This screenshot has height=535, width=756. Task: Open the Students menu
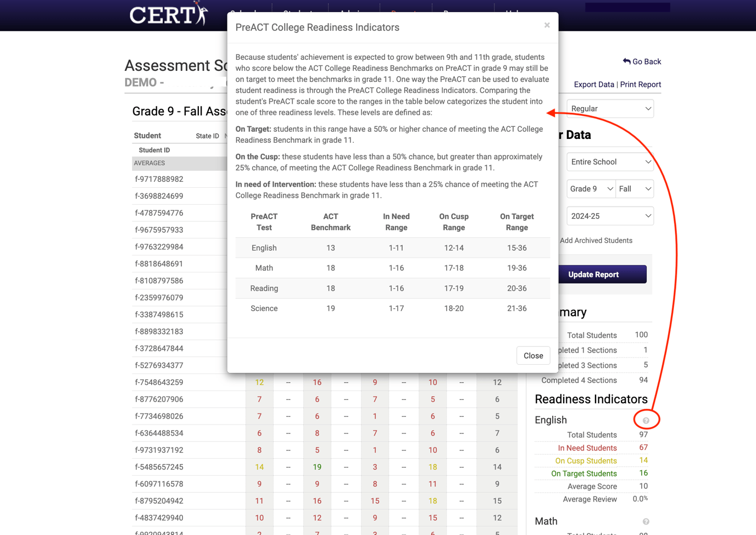point(299,12)
